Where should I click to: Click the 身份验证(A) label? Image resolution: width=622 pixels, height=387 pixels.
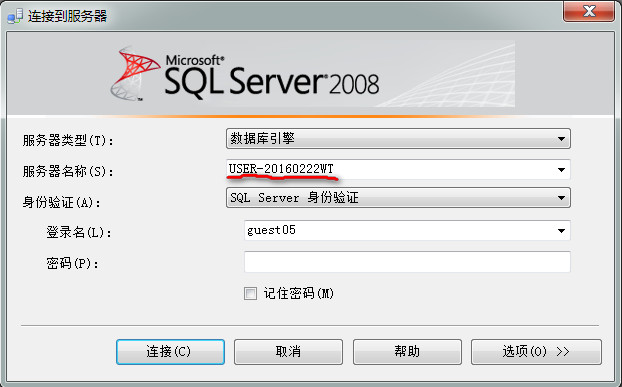point(61,202)
